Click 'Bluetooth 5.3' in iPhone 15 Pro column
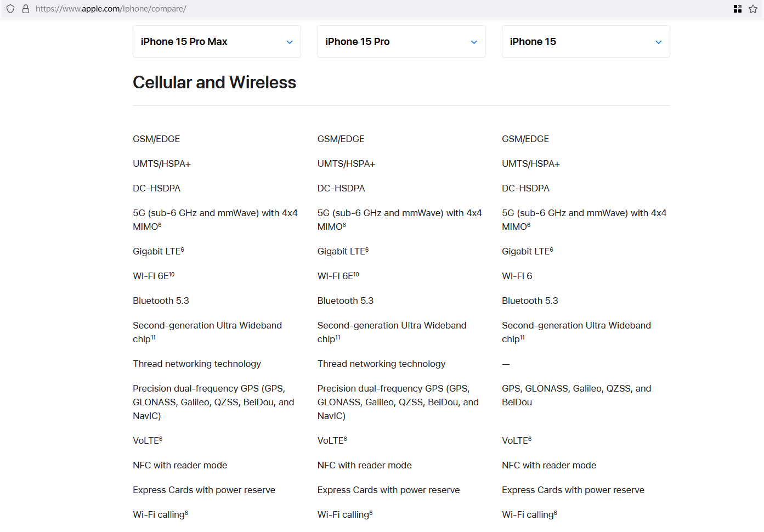764x532 pixels. coord(346,301)
